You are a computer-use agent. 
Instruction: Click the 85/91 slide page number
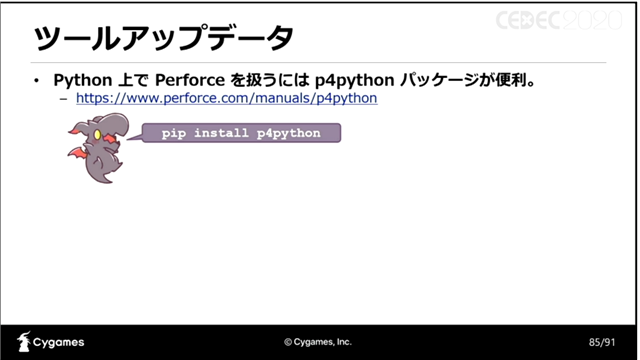click(x=602, y=342)
